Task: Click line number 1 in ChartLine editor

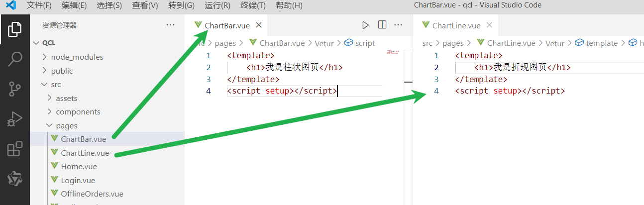Action: pos(436,55)
